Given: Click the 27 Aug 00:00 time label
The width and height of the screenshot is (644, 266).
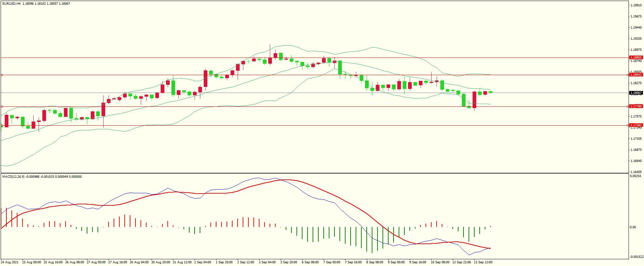Looking at the screenshot, I should [x=96, y=262].
